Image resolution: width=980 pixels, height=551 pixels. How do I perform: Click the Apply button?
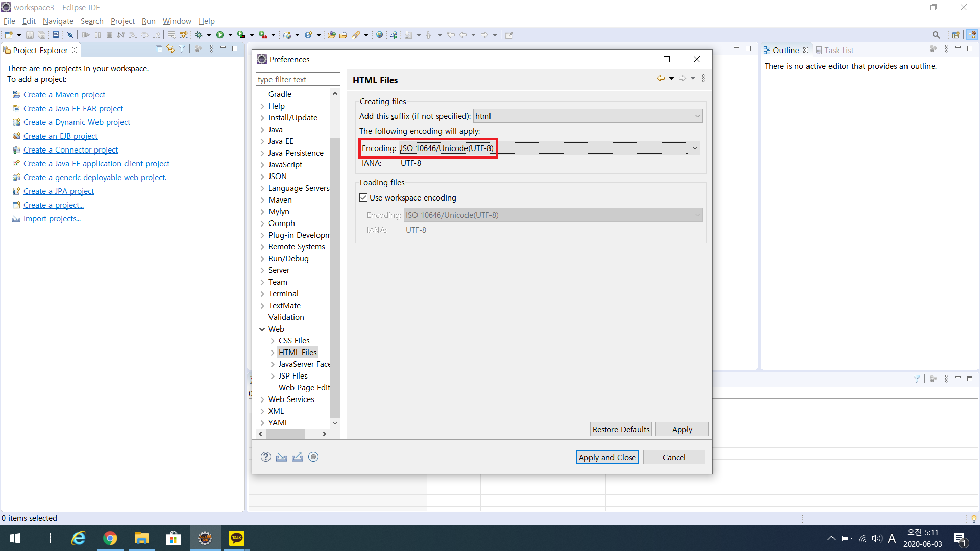(682, 429)
